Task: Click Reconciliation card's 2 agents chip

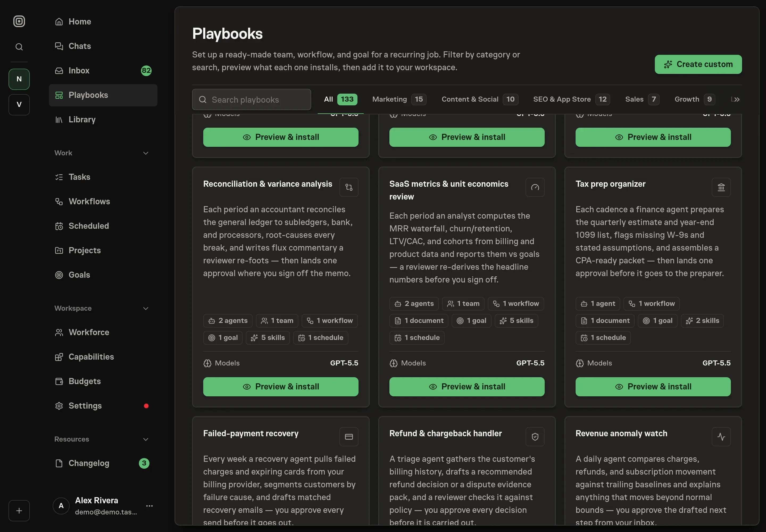Action: coord(228,321)
